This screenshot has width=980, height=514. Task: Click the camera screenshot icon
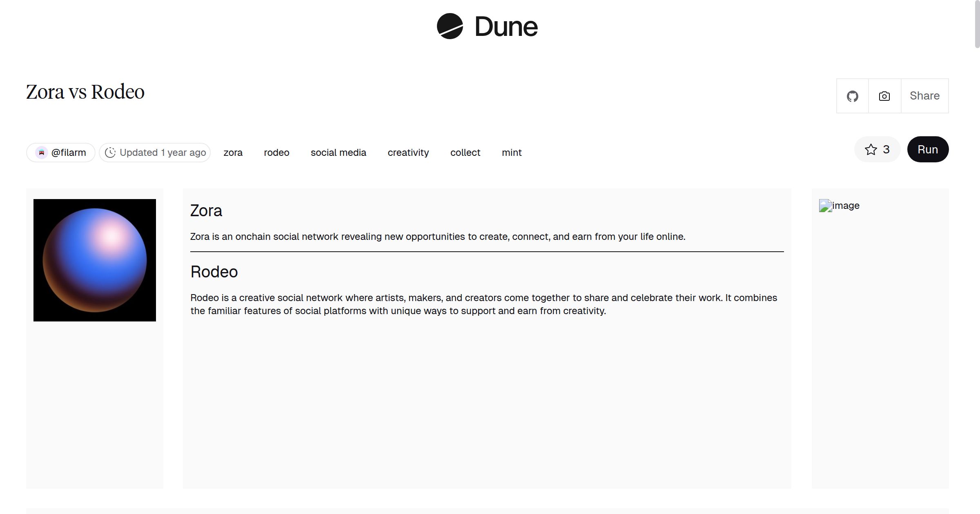(x=884, y=96)
